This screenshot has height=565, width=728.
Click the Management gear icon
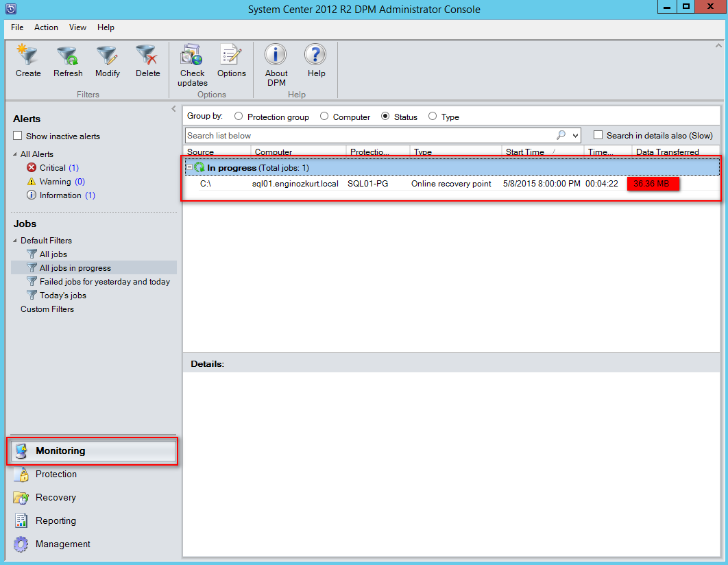point(21,544)
